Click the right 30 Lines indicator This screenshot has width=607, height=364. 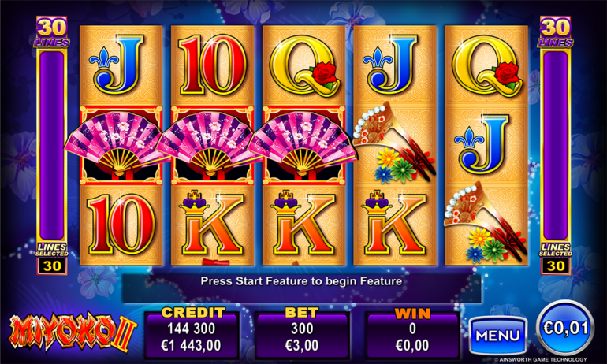[555, 32]
